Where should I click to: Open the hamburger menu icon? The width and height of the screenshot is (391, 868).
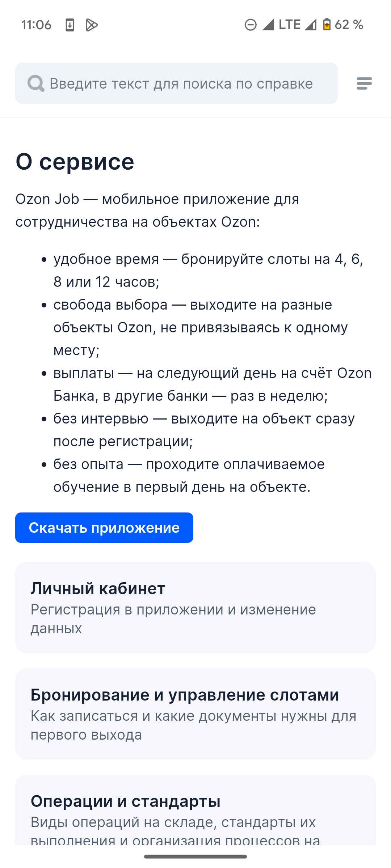click(364, 83)
